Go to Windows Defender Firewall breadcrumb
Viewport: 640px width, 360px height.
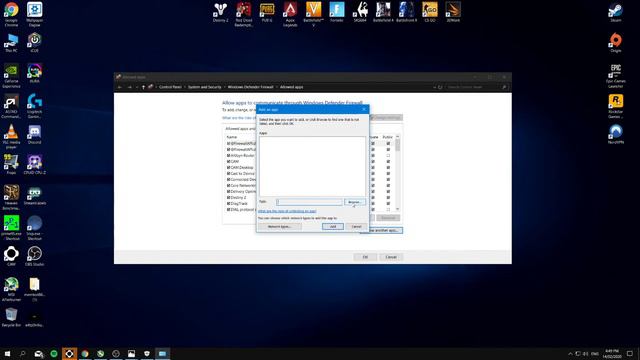coord(250,87)
